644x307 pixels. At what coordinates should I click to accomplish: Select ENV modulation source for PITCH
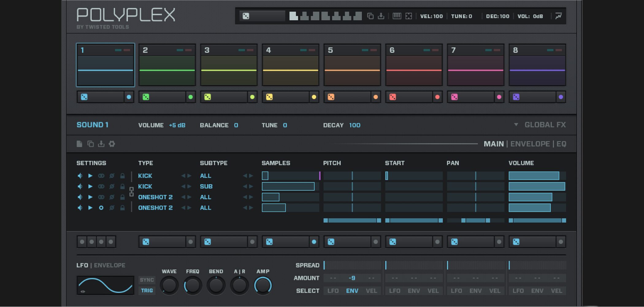(x=352, y=291)
